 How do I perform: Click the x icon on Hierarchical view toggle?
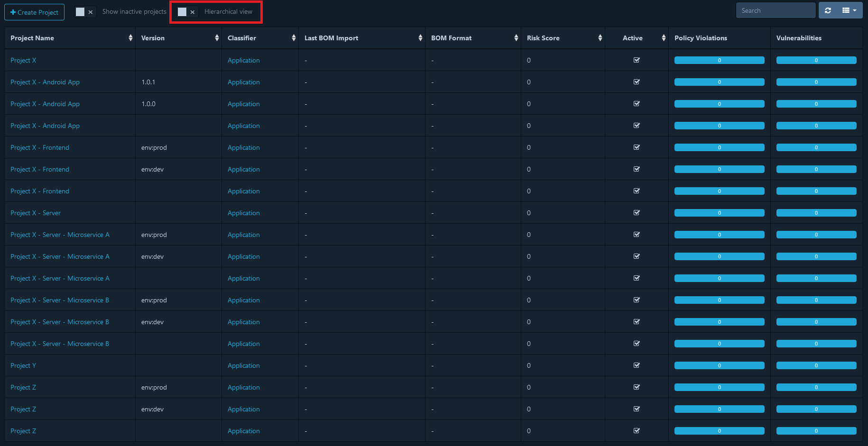(193, 12)
